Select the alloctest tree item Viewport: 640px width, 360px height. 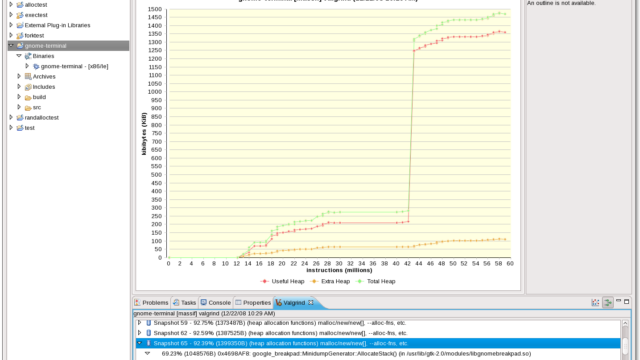[36, 5]
